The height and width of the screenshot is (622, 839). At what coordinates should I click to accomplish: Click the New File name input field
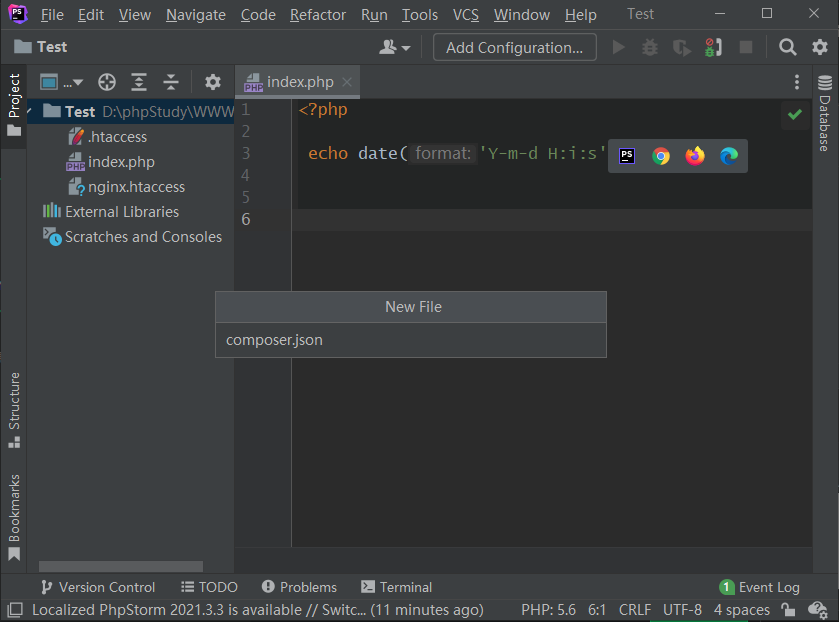[411, 340]
